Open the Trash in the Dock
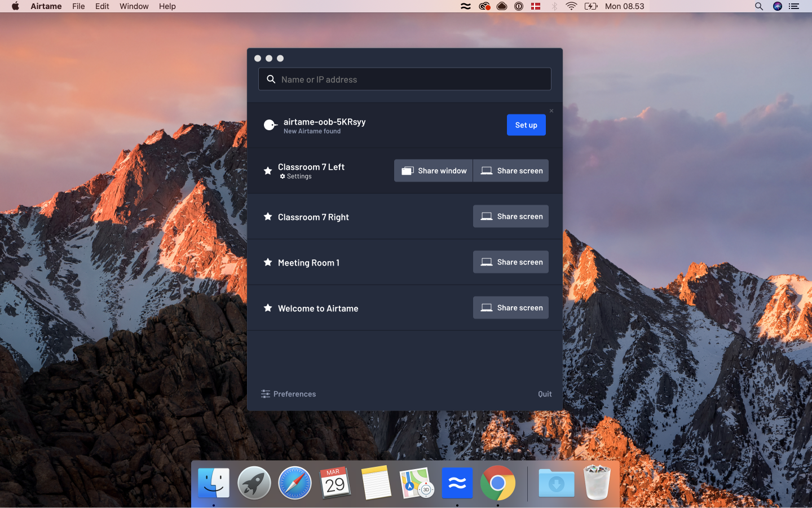812x508 pixels. click(597, 483)
